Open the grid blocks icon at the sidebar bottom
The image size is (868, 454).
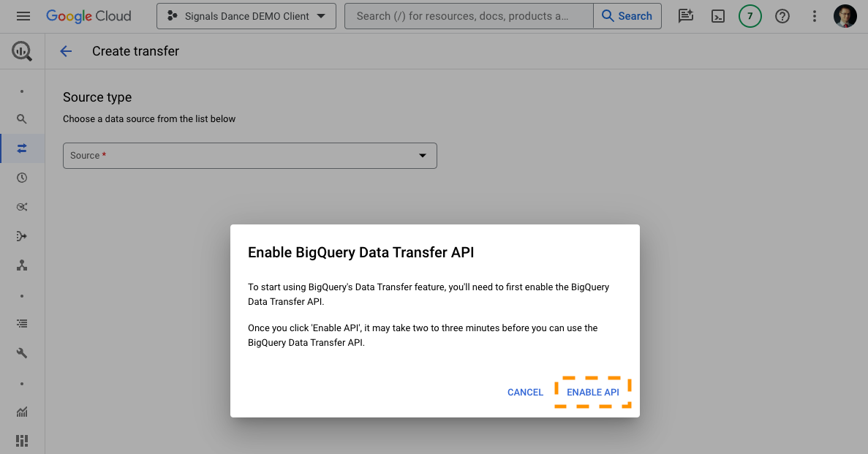pyautogui.click(x=22, y=441)
